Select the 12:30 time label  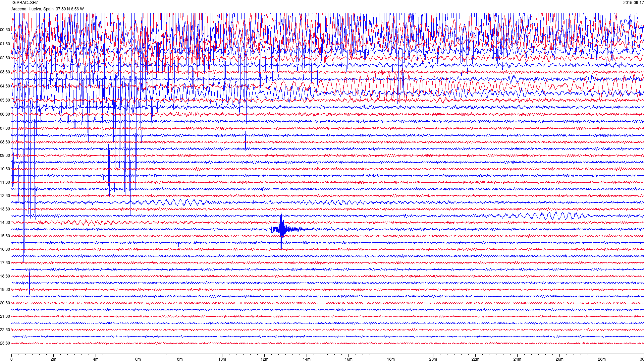click(5, 196)
